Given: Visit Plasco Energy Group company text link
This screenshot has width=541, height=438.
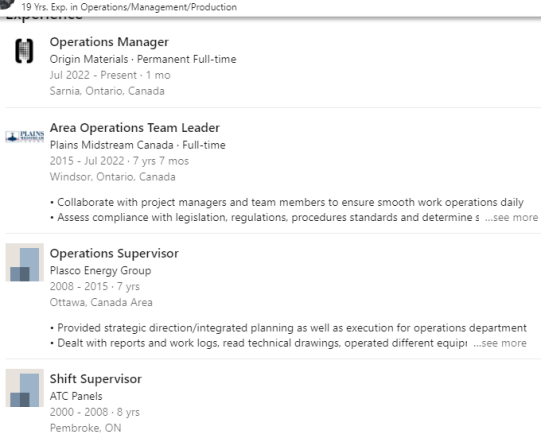Looking at the screenshot, I should (100, 271).
